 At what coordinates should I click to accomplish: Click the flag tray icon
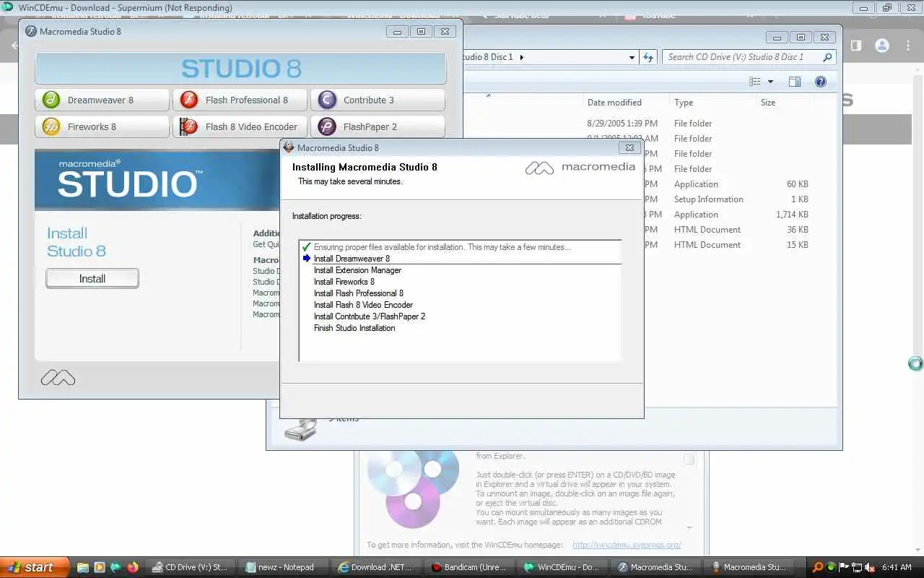coord(844,568)
